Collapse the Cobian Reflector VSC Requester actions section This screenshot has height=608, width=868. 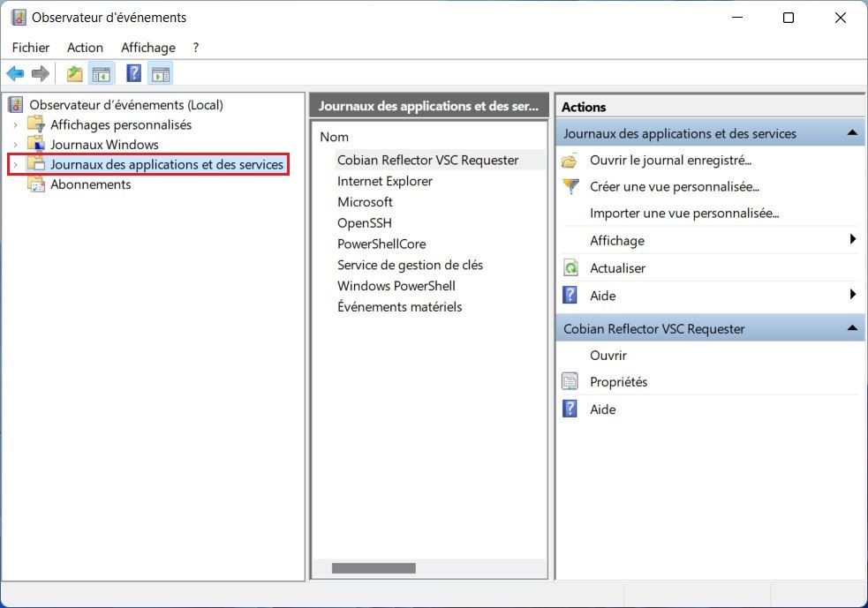coord(851,328)
